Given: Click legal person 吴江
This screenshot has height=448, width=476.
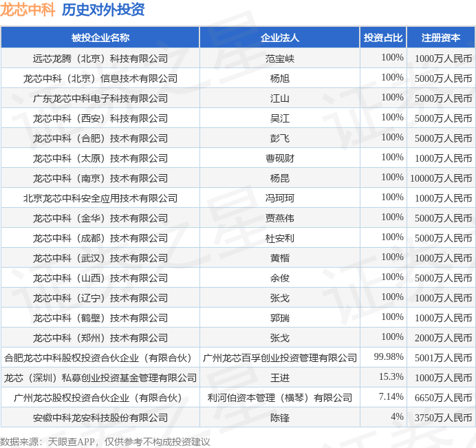Looking at the screenshot, I should tap(279, 118).
